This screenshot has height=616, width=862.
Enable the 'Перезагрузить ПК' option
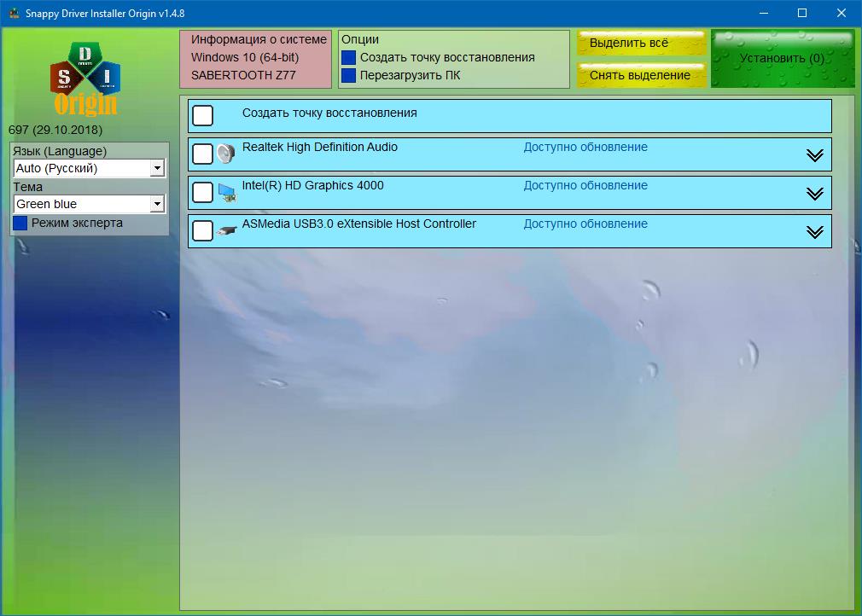click(348, 75)
